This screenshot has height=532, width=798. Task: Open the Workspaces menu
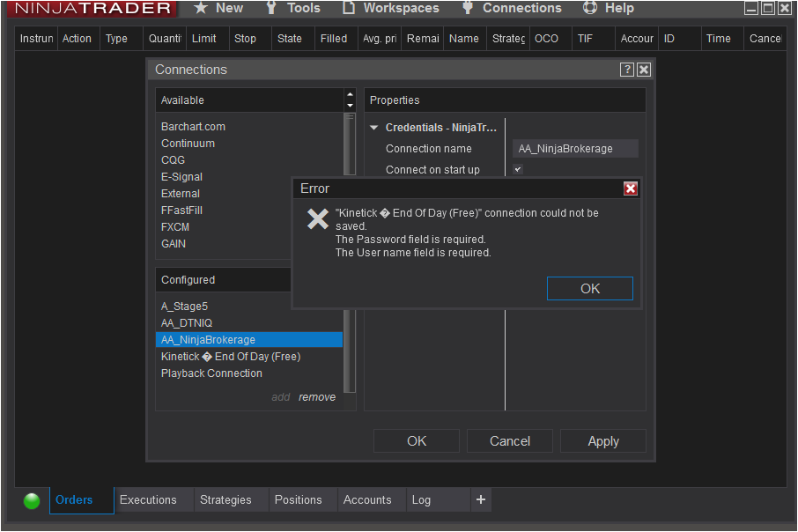[x=391, y=8]
